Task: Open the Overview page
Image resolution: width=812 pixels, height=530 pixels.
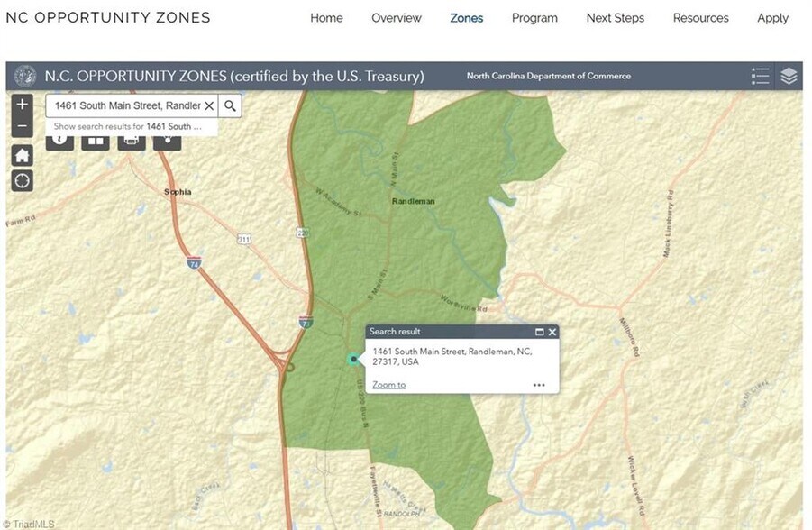Action: pos(397,18)
